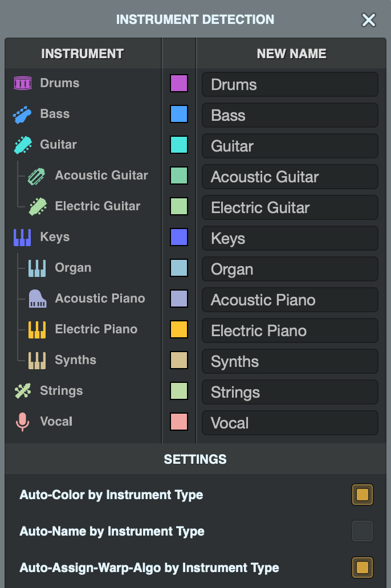Viewport: 391px width, 588px height.
Task: Select the Electric Piano icon
Action: tap(35, 329)
